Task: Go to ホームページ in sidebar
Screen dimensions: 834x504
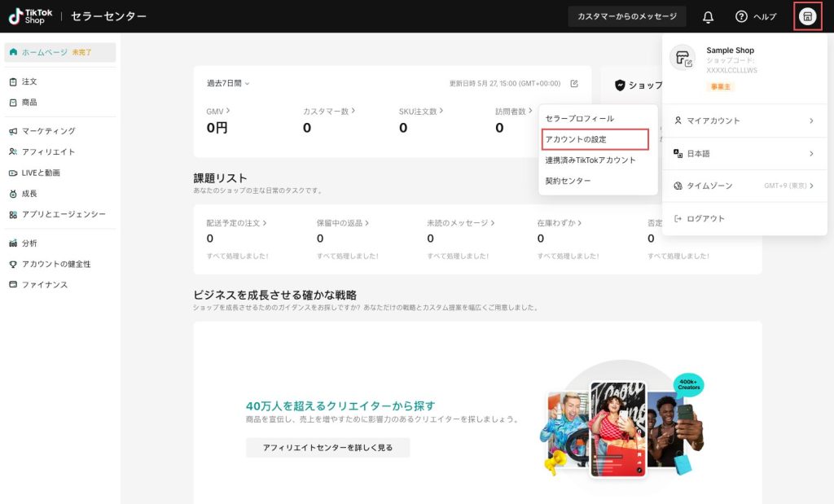Action: 60,52
